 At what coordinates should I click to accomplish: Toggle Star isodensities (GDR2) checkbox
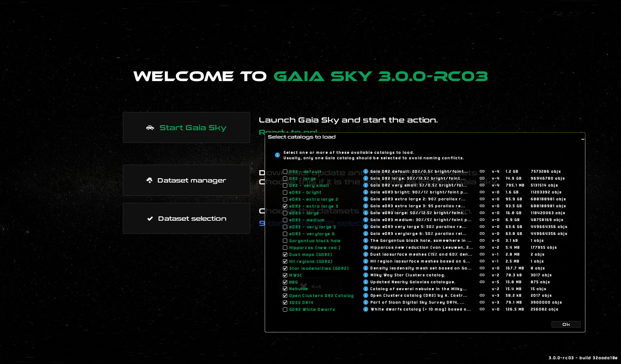click(285, 268)
